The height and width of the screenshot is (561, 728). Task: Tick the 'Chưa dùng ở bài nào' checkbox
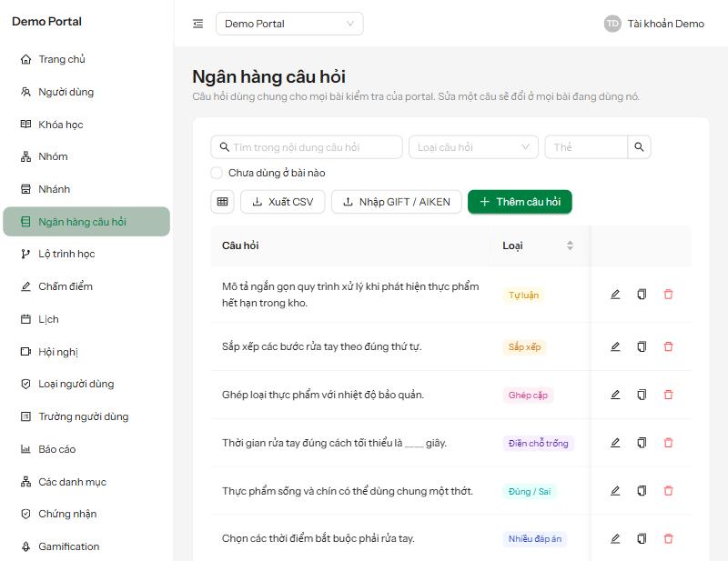pos(217,173)
